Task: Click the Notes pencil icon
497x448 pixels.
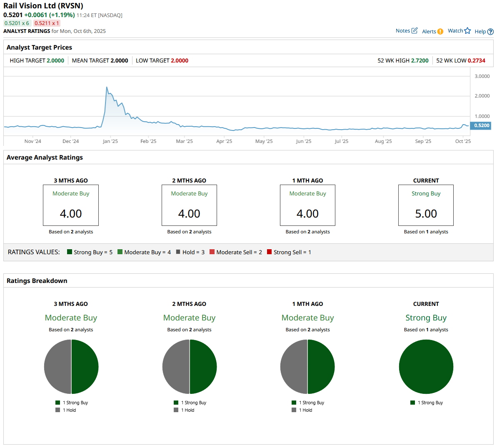Action: coord(415,31)
